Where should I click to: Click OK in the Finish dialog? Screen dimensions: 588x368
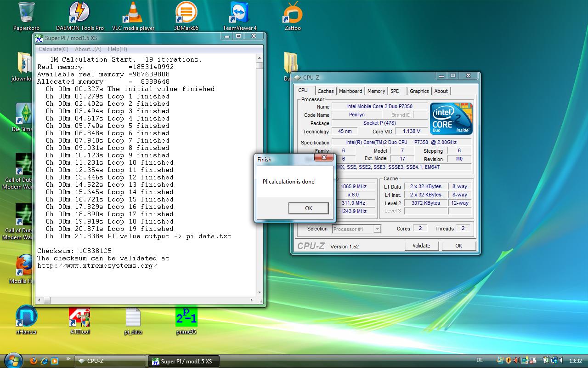pos(308,208)
